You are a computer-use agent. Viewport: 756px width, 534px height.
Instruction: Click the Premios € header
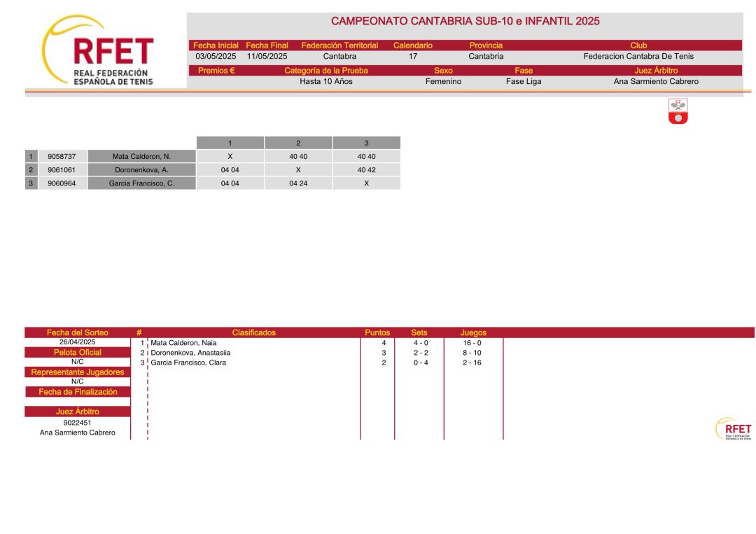tap(216, 71)
